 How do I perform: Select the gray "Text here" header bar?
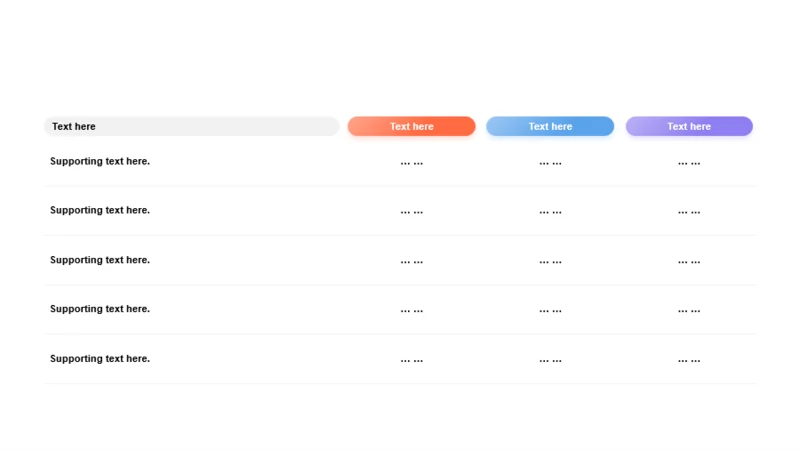191,126
